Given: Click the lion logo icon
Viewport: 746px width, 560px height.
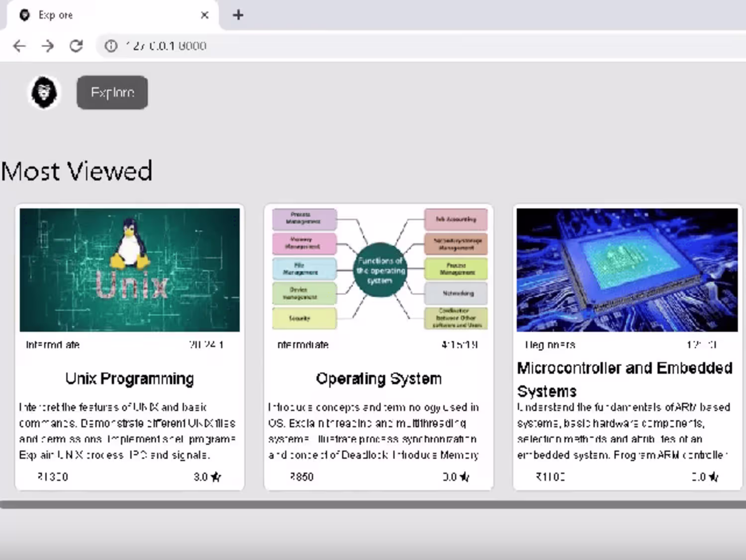Looking at the screenshot, I should coord(44,92).
